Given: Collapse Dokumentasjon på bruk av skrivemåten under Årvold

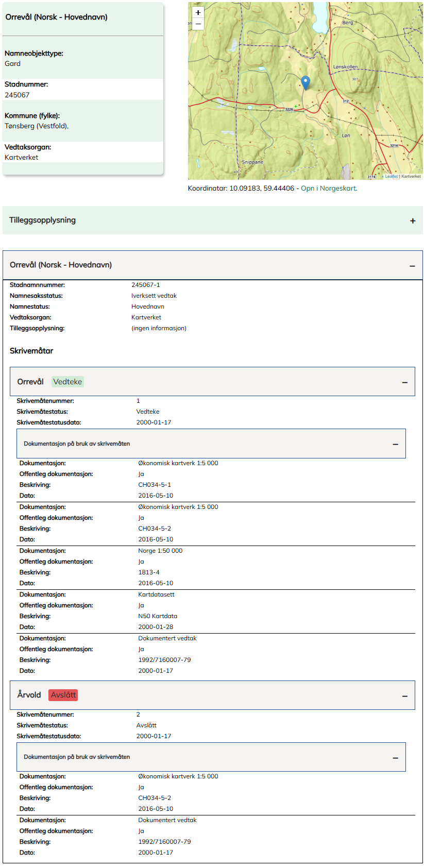Looking at the screenshot, I should pos(395,758).
